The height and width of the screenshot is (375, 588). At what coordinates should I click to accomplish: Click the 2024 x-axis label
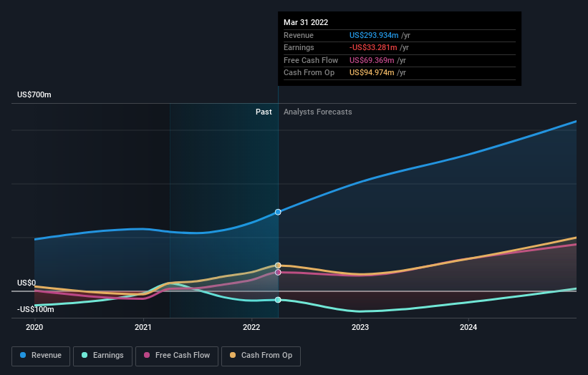click(x=468, y=327)
